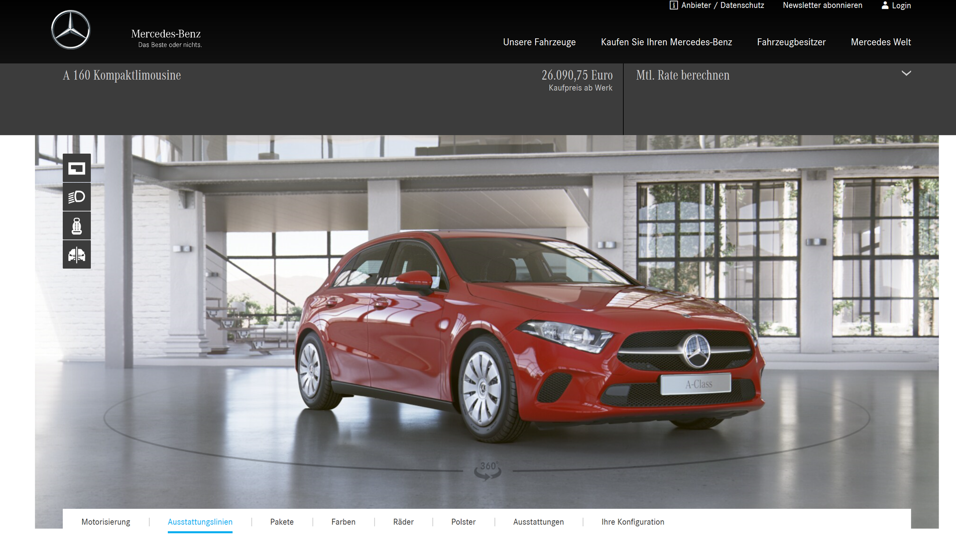Image resolution: width=956 pixels, height=560 pixels.
Task: Open Kaufen Sie Ihren Mercedes-Benz menu
Action: (x=666, y=42)
